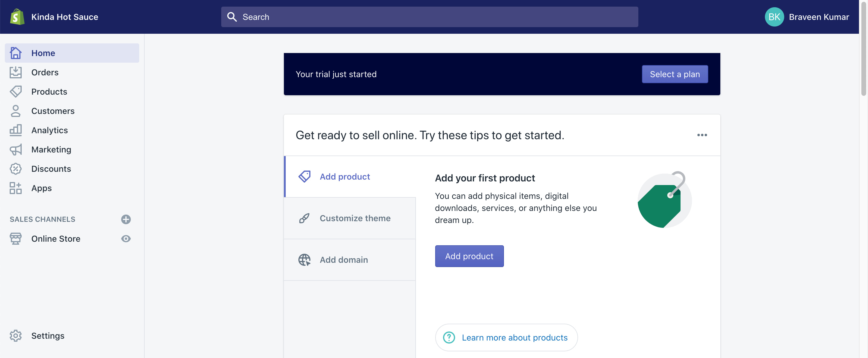This screenshot has width=868, height=358.
Task: Click the Products icon in sidebar
Action: (x=15, y=91)
